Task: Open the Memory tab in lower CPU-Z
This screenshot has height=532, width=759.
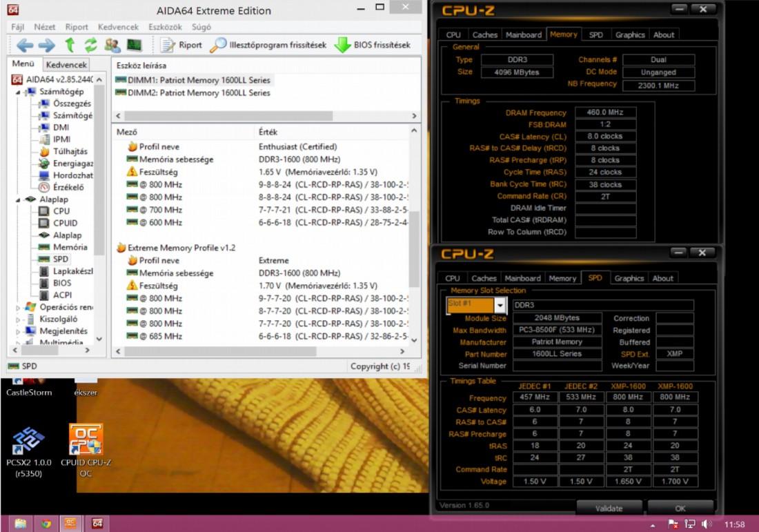Action: pos(562,278)
